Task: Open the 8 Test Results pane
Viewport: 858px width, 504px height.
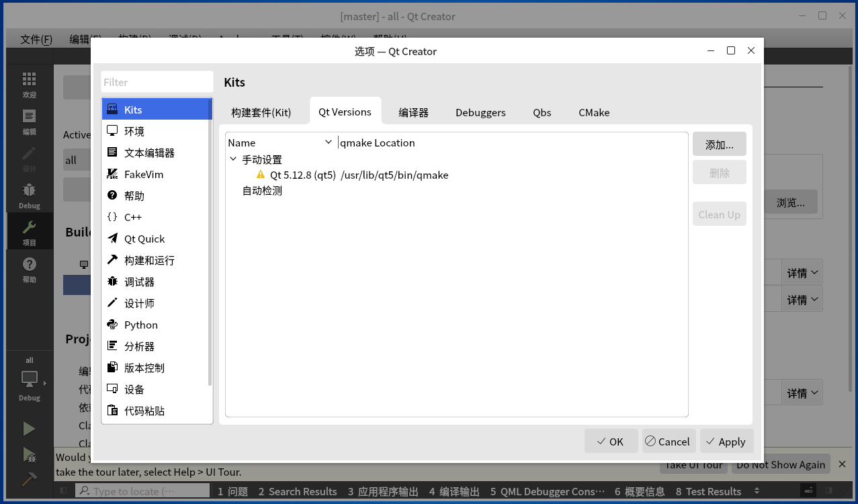Action: [x=708, y=491]
